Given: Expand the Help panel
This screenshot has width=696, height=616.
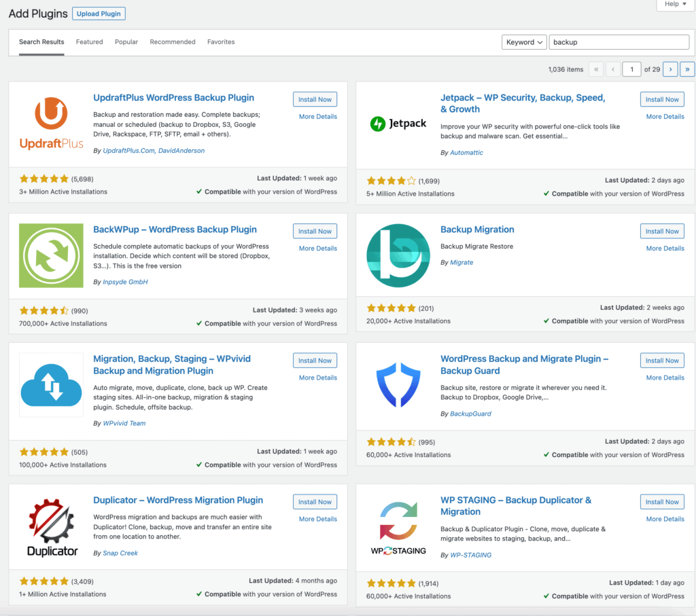Looking at the screenshot, I should [675, 4].
